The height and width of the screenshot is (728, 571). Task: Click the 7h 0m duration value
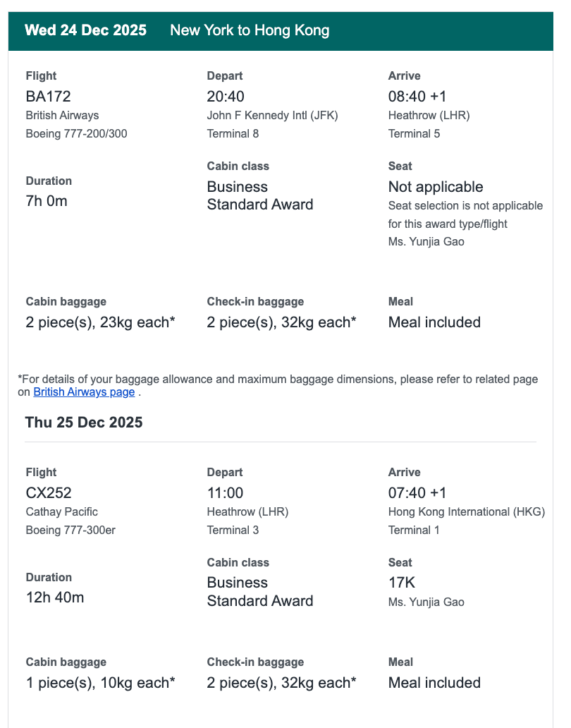click(x=47, y=201)
